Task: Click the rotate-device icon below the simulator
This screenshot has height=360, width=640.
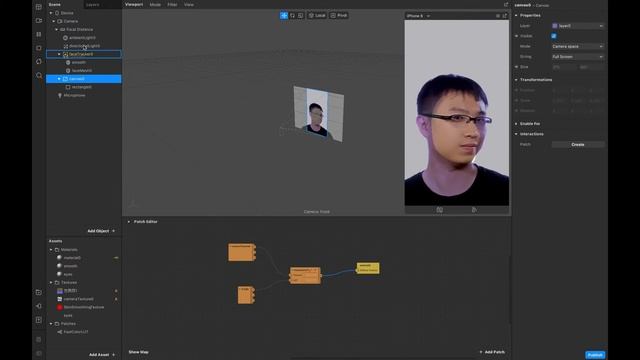Action: coord(440,210)
